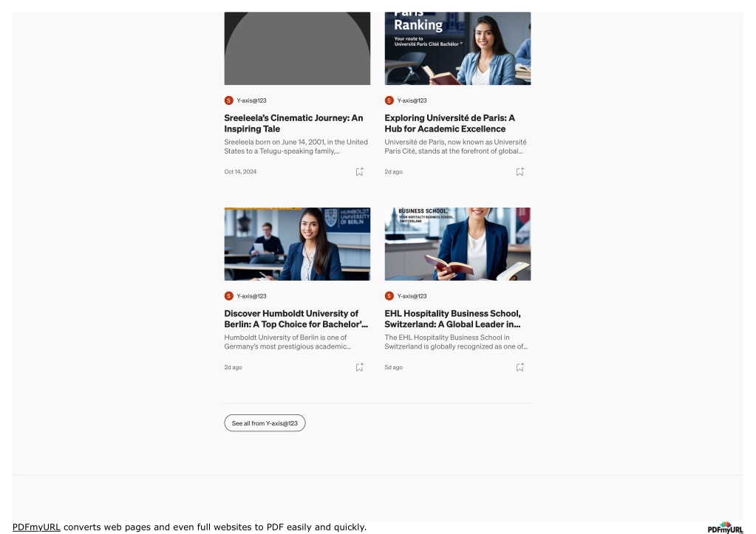Click excerpt 'Université de Paris, now known as'
Screen dimensions: 756x534
(x=456, y=146)
